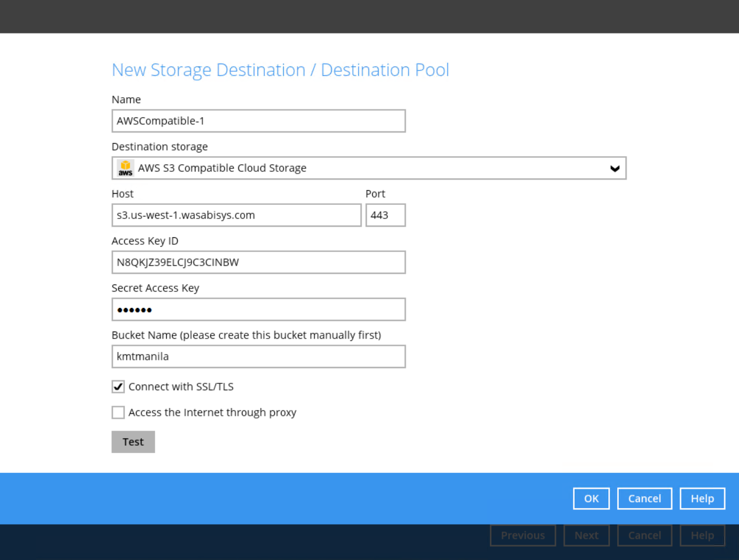739x560 pixels.
Task: Select the Port field showing 443
Action: pyautogui.click(x=385, y=216)
